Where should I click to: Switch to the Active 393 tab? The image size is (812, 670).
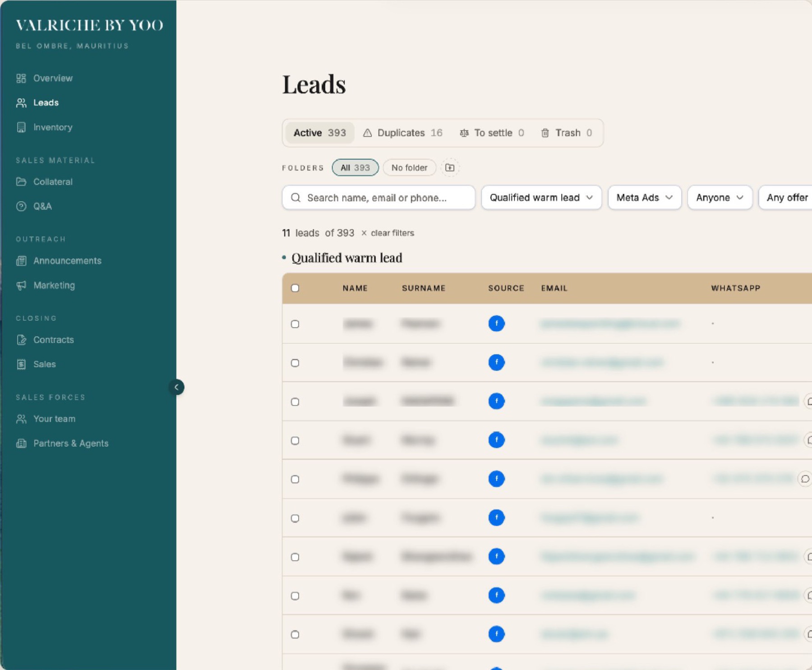tap(320, 133)
